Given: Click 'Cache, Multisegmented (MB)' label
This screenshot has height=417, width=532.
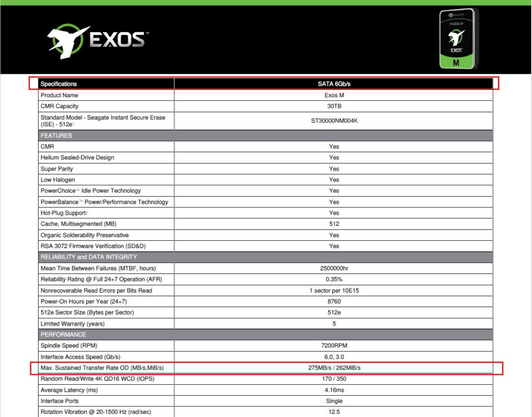Looking at the screenshot, I should [78, 224].
